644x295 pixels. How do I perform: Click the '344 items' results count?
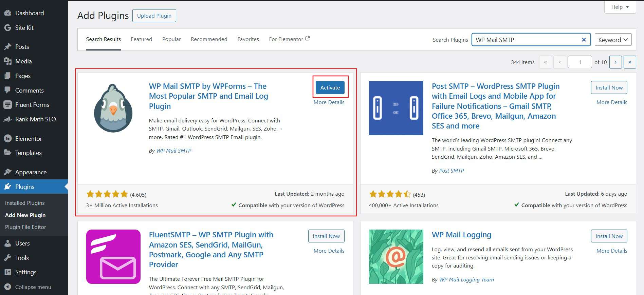click(x=523, y=62)
